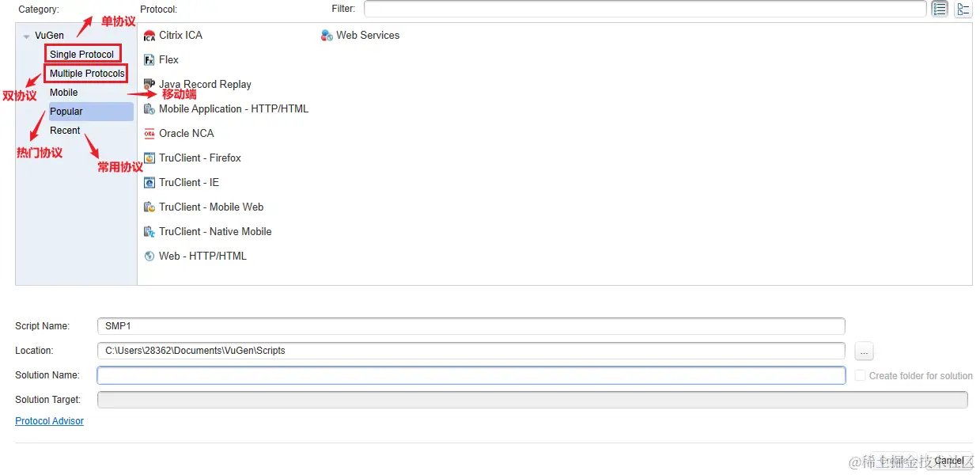Click the Web Services protocol icon

click(327, 36)
